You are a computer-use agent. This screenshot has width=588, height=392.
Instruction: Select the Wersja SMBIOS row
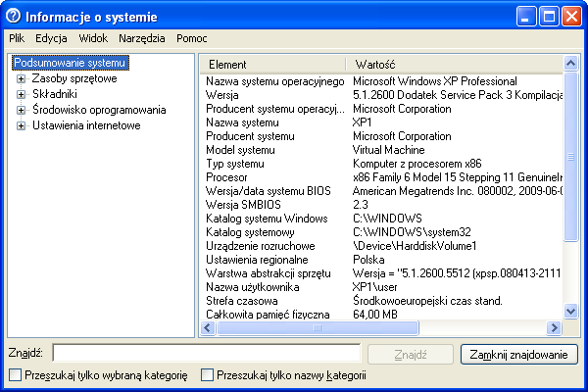pos(381,205)
